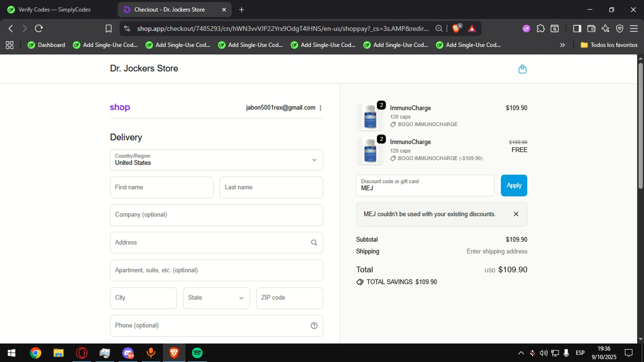Focus the First name field
The height and width of the screenshot is (362, 644).
(x=162, y=187)
